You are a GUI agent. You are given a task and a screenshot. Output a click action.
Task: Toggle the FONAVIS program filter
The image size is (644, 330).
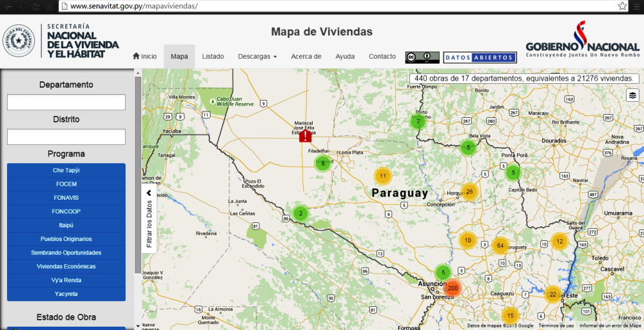[x=66, y=198]
